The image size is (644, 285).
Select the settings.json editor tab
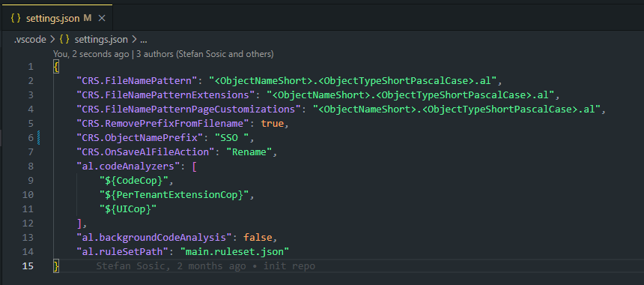tap(56, 18)
